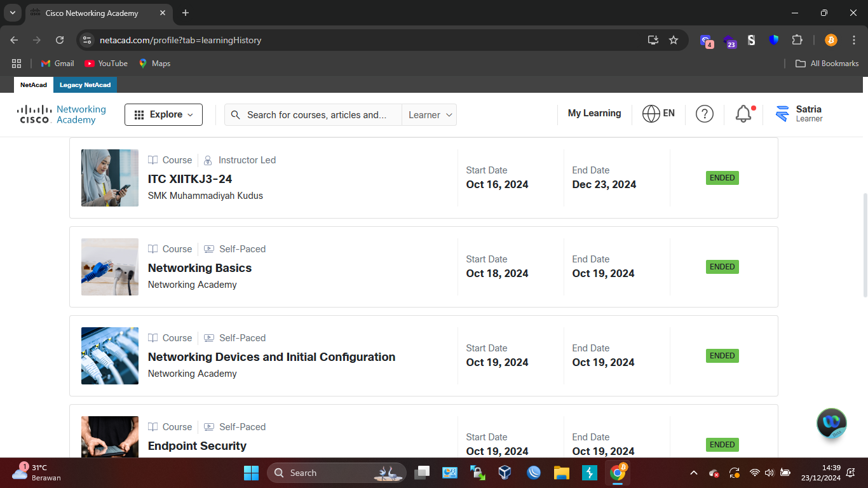868x488 pixels.
Task: Open the YouTube bookmark
Action: (x=106, y=64)
